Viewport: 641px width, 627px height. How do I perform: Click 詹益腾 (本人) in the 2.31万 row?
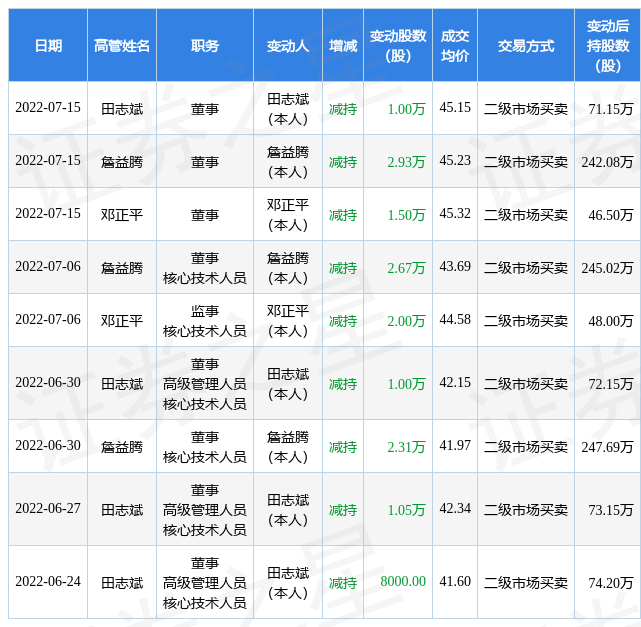coord(288,447)
